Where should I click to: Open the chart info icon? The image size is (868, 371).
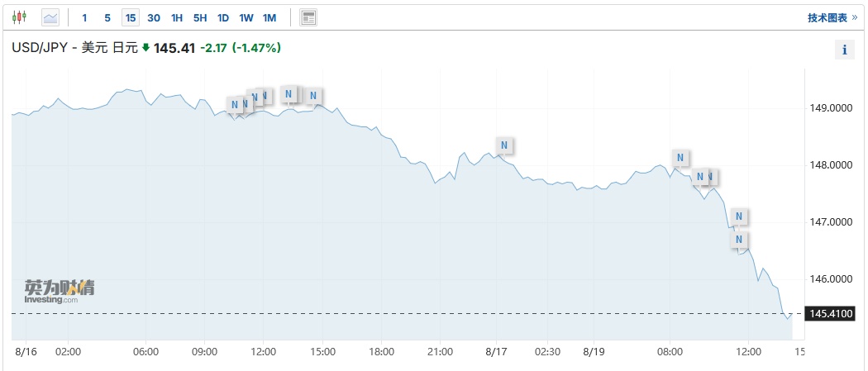coord(844,50)
